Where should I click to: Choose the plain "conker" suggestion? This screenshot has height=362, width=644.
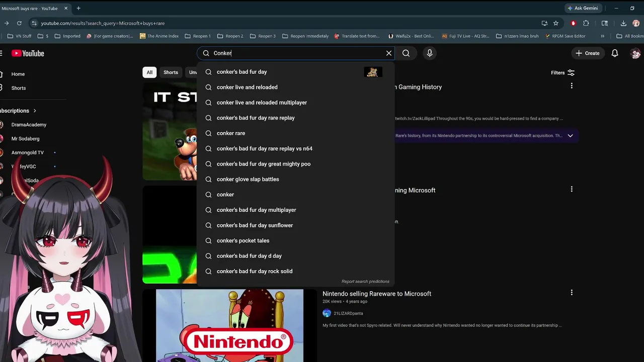pos(296,195)
